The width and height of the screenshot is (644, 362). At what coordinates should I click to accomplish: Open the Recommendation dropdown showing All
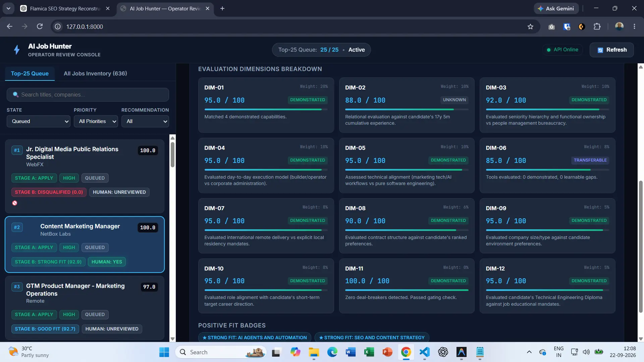(x=145, y=121)
